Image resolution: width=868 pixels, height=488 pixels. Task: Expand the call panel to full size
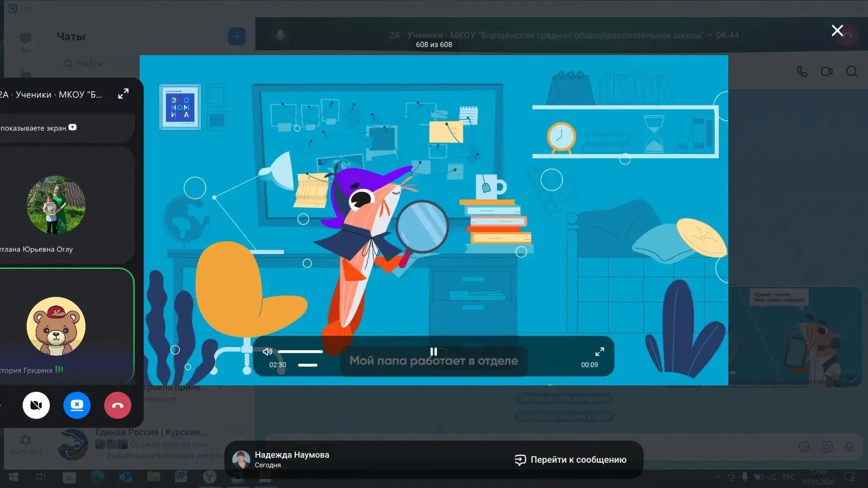tap(123, 94)
